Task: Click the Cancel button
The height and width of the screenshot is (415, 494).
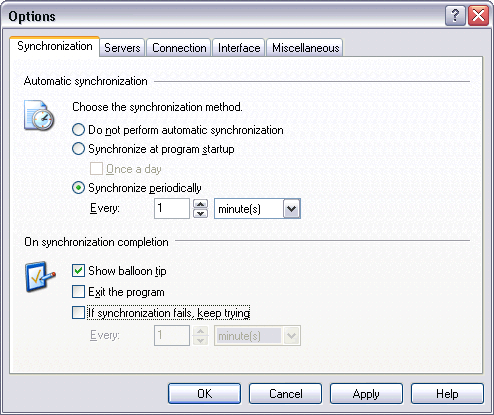Action: 285,394
